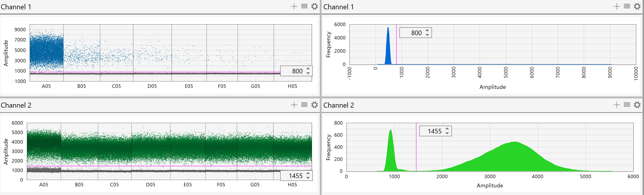The image size is (644, 195).
Task: Open gear settings in Channel 2 scatter panel
Action: tap(315, 105)
